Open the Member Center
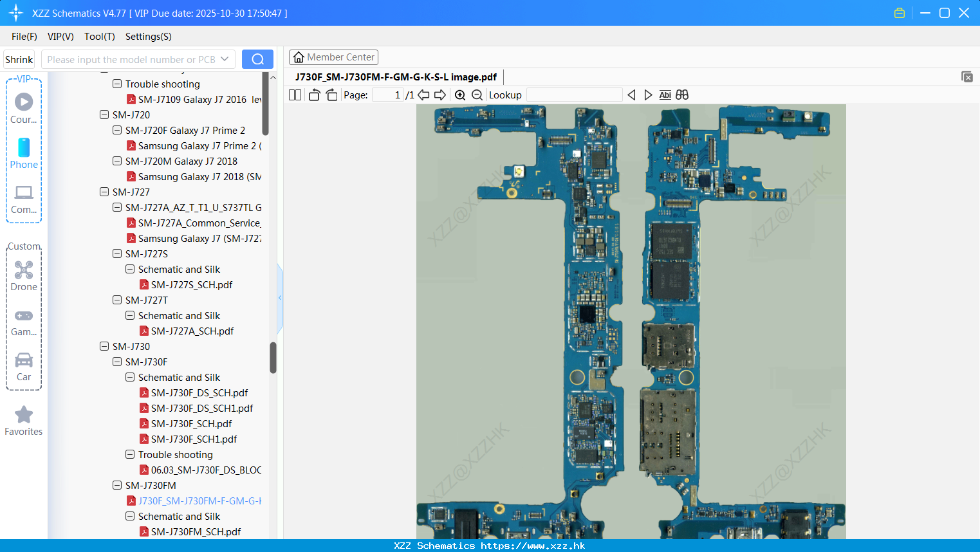 (x=333, y=57)
